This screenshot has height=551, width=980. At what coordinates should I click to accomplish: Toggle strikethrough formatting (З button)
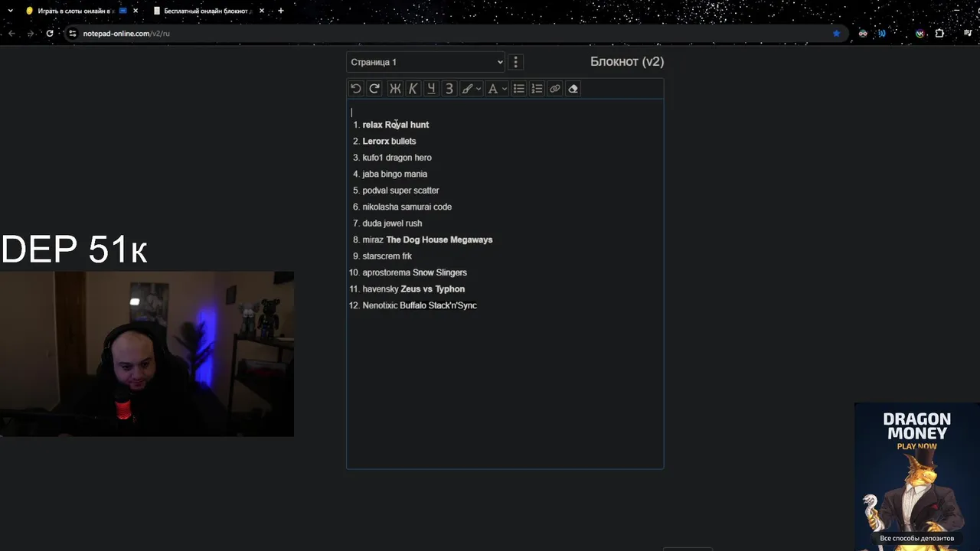tap(449, 89)
